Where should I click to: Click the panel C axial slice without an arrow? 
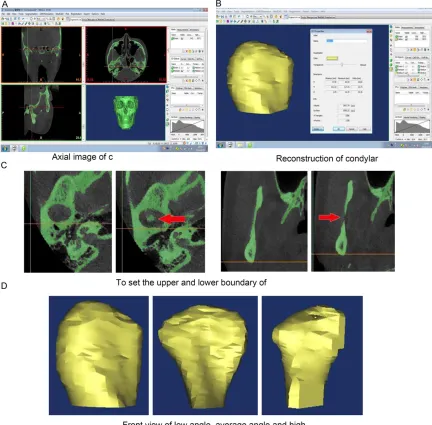[x=68, y=222]
